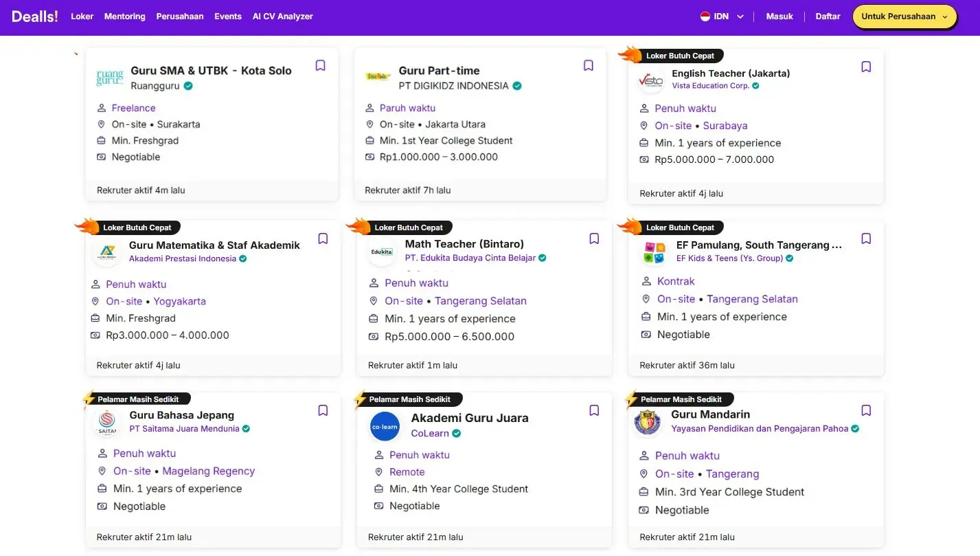The width and height of the screenshot is (980, 556).
Task: Click the Ruangguru company logo
Action: point(110,77)
